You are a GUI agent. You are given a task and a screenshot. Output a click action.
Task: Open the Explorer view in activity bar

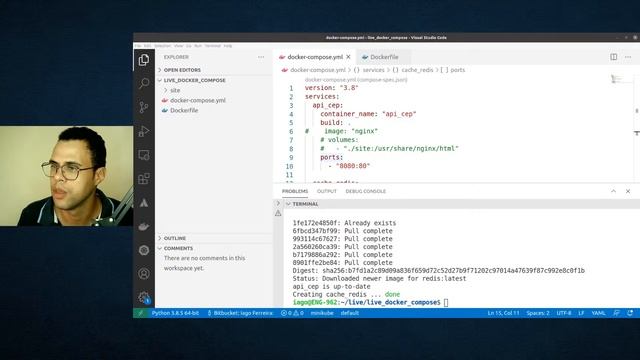(144, 60)
